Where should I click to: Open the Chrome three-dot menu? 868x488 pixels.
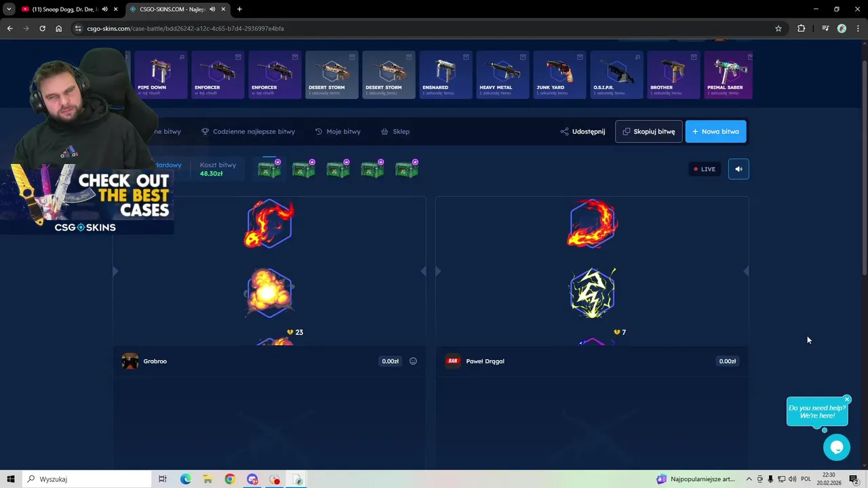click(857, 28)
